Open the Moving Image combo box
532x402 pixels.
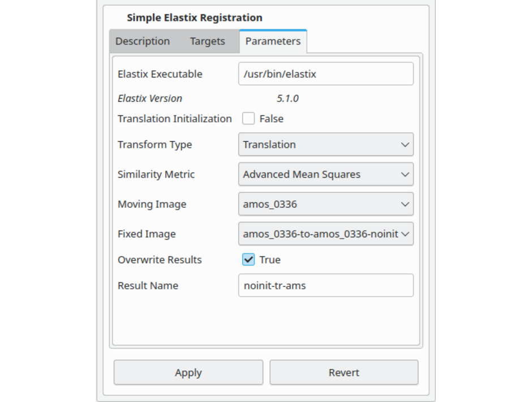click(x=325, y=204)
